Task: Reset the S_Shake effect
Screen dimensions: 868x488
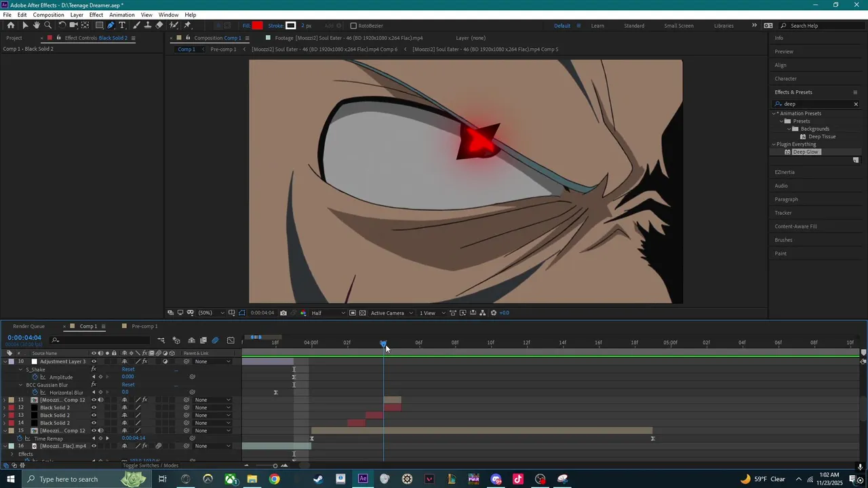Action: tap(128, 369)
